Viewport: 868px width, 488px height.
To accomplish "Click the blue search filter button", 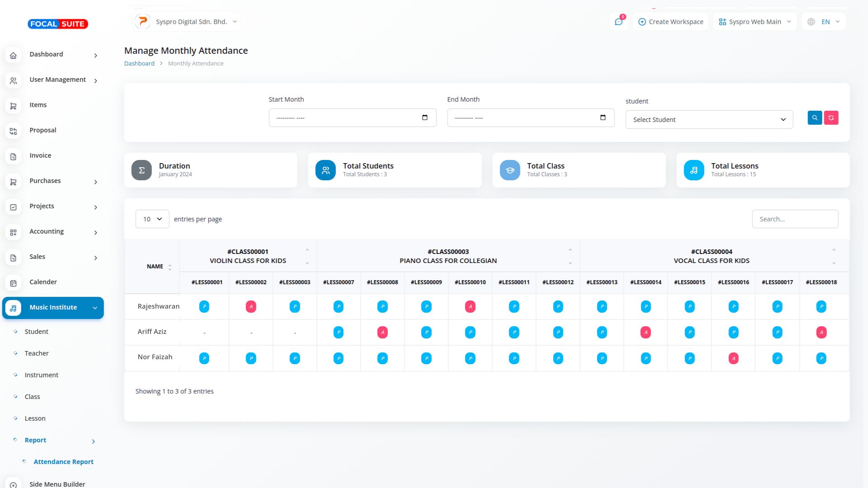I will (815, 118).
